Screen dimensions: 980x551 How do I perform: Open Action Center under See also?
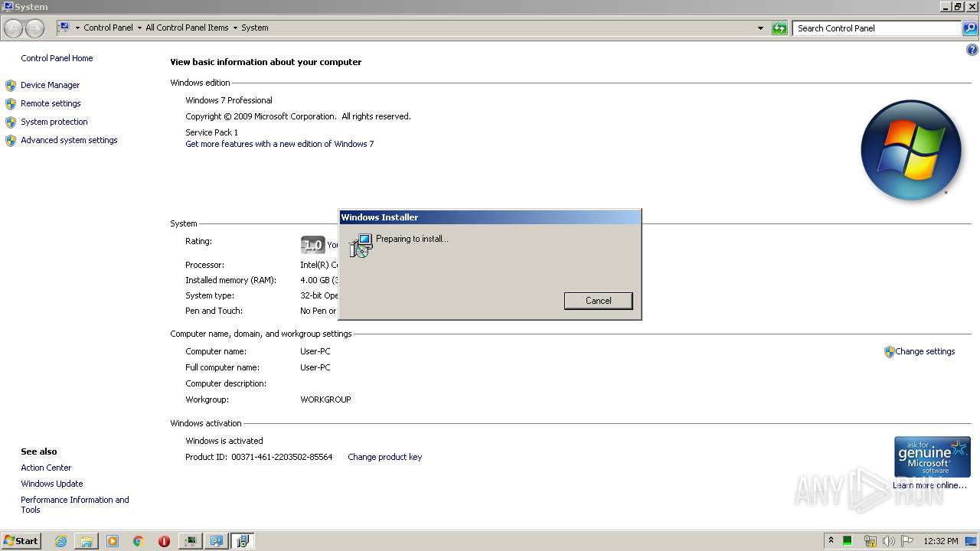coord(46,468)
